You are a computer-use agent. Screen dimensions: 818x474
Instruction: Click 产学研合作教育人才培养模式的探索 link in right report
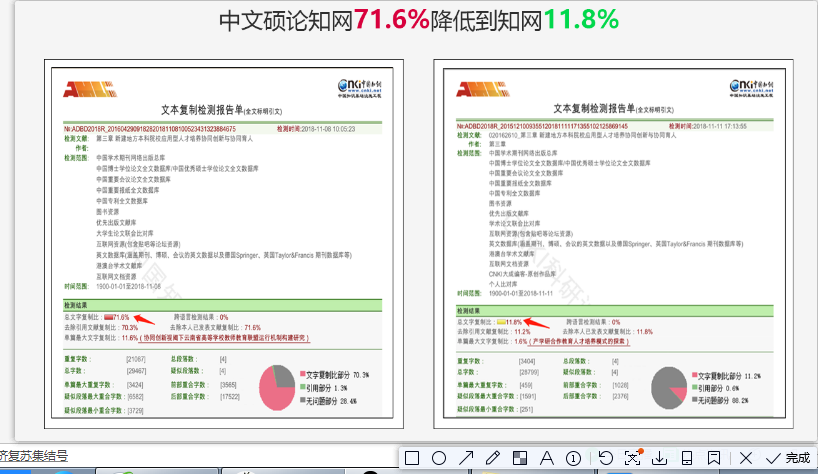(x=579, y=342)
